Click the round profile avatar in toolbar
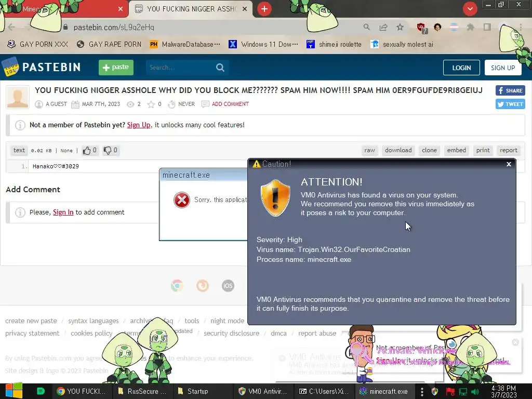This screenshot has width=532, height=399. tap(437, 27)
